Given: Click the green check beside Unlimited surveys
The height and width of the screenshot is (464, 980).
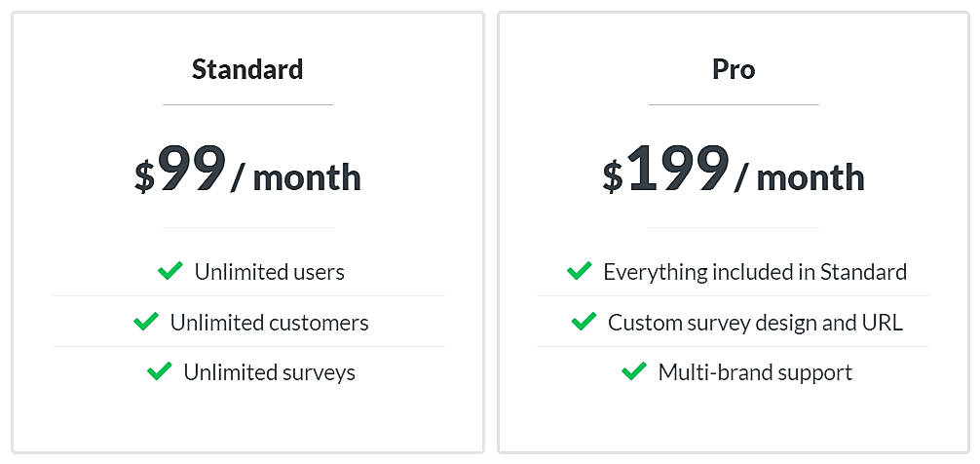Looking at the screenshot, I should [159, 371].
